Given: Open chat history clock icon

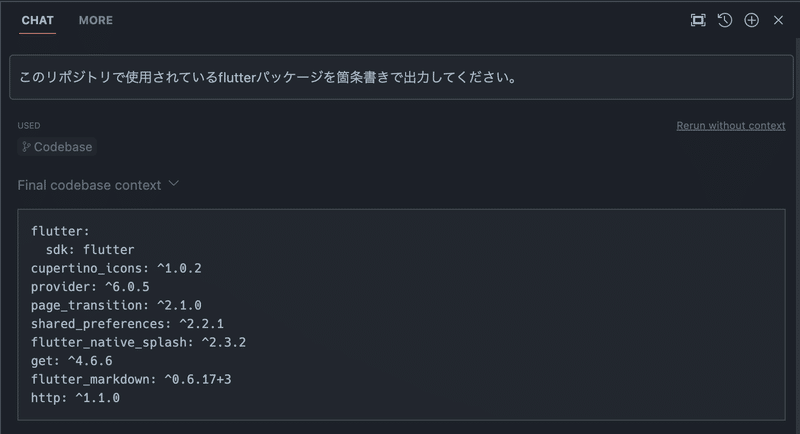Looking at the screenshot, I should [x=725, y=20].
